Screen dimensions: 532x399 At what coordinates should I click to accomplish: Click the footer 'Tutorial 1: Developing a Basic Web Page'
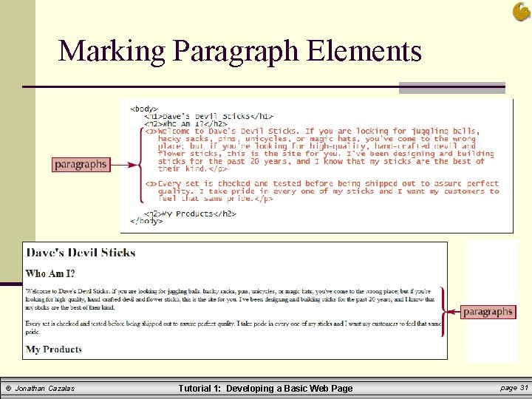click(266, 389)
